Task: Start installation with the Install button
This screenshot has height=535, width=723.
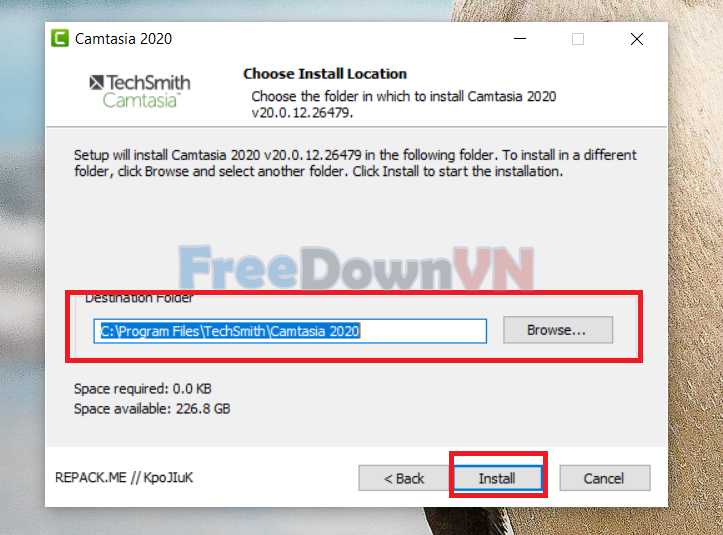Action: tap(498, 478)
